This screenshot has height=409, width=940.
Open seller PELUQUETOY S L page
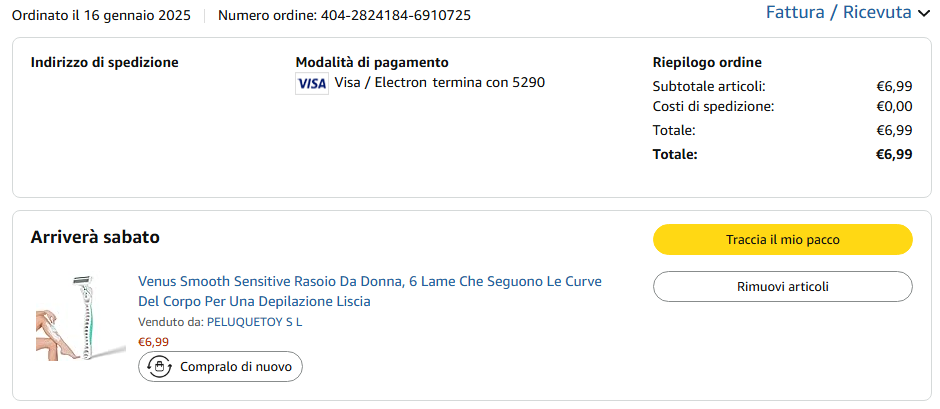click(x=254, y=322)
